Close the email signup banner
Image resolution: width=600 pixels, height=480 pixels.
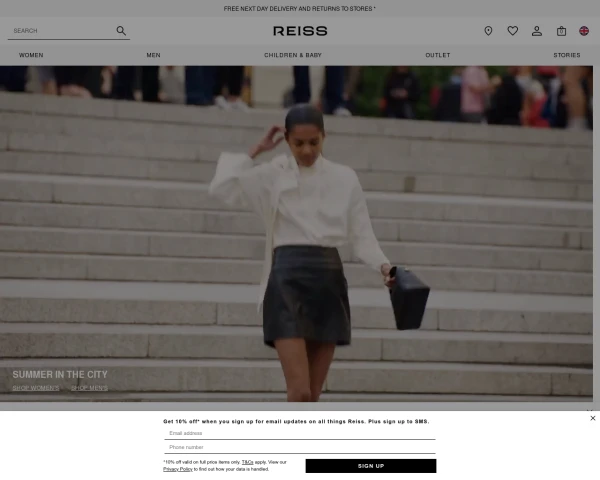[x=593, y=418]
